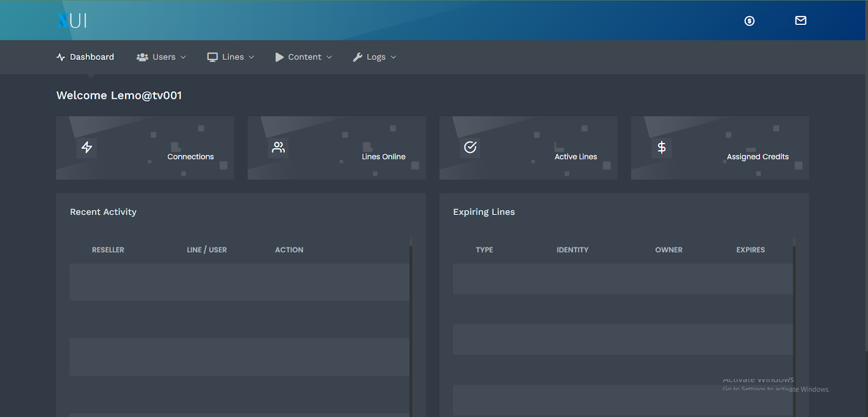The height and width of the screenshot is (417, 868).
Task: Click the Expiring Lines table scrollbar
Action: 794,327
